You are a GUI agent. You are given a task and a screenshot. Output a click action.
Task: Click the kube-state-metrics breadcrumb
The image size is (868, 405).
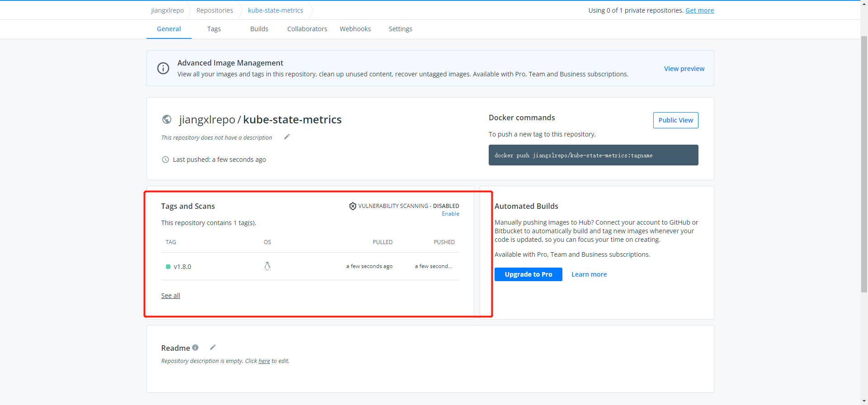click(275, 10)
